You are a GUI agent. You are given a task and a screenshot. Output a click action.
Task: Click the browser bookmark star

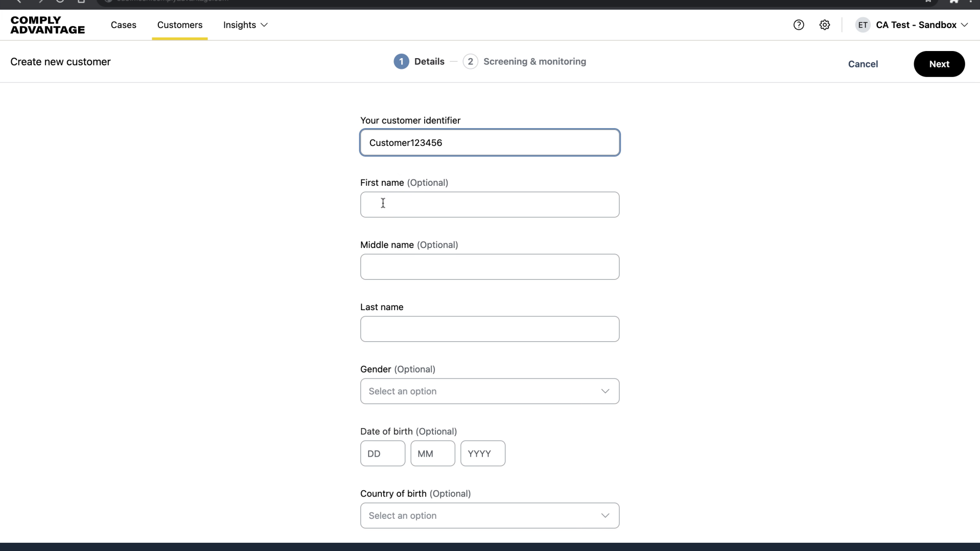pos(928,1)
